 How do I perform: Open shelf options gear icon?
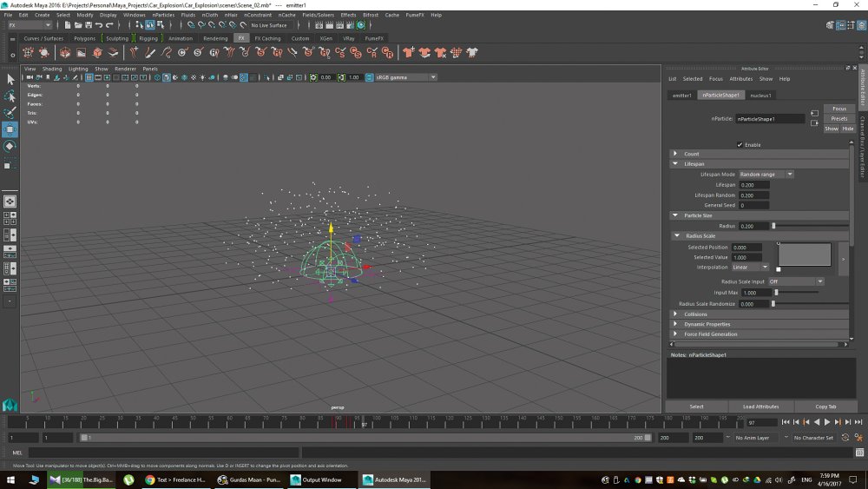(x=12, y=55)
